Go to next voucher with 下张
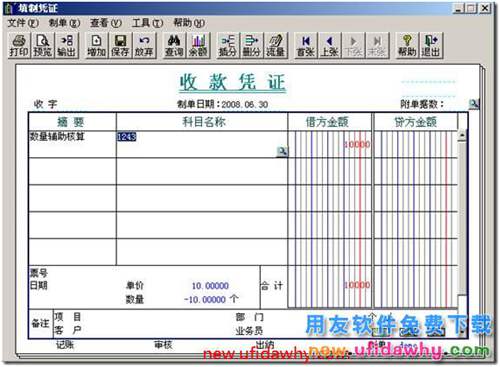Screen dimensions: 500x367 point(353,46)
